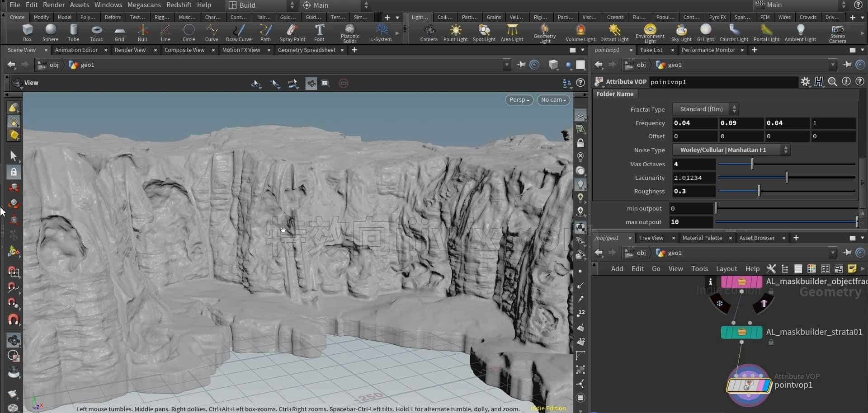Select the L-System shelf tool
868x413 pixels.
click(381, 33)
